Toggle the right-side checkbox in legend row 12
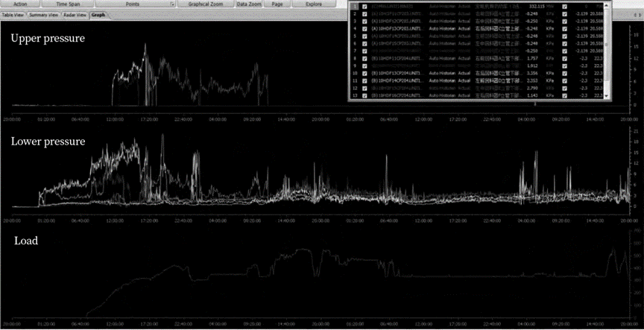 pos(564,88)
